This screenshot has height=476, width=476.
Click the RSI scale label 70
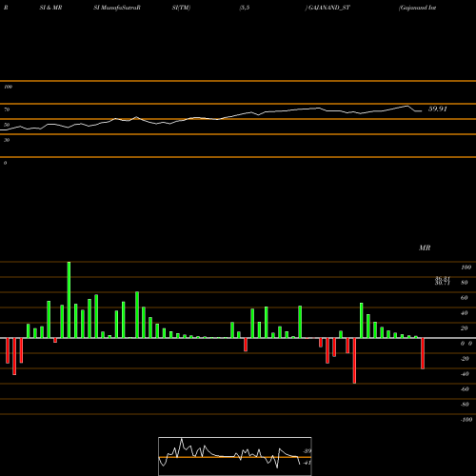coord(7,109)
